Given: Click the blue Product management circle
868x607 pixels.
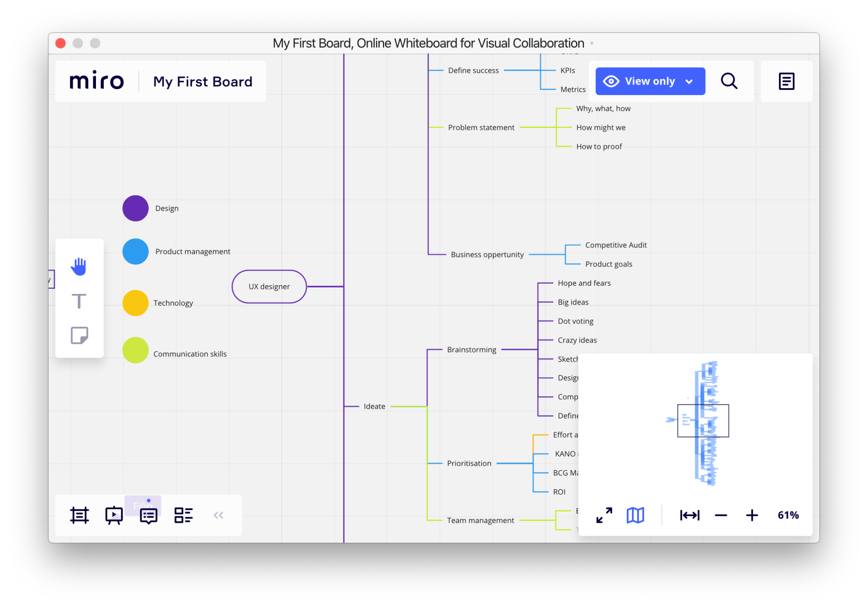Looking at the screenshot, I should pos(135,251).
